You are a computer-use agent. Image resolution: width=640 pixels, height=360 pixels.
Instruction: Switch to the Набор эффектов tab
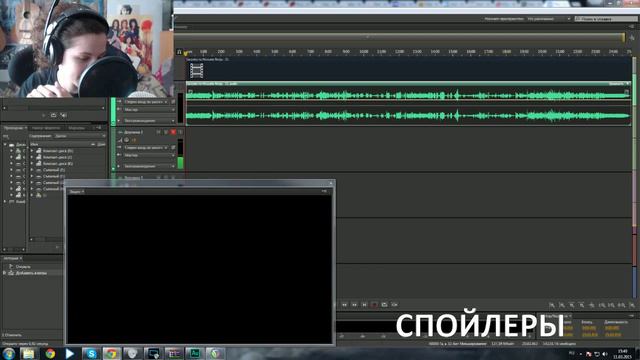pyautogui.click(x=46, y=128)
